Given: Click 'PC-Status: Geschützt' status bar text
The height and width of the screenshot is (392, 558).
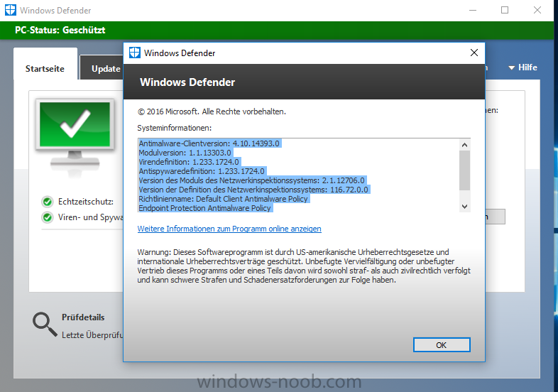Looking at the screenshot, I should click(x=60, y=30).
